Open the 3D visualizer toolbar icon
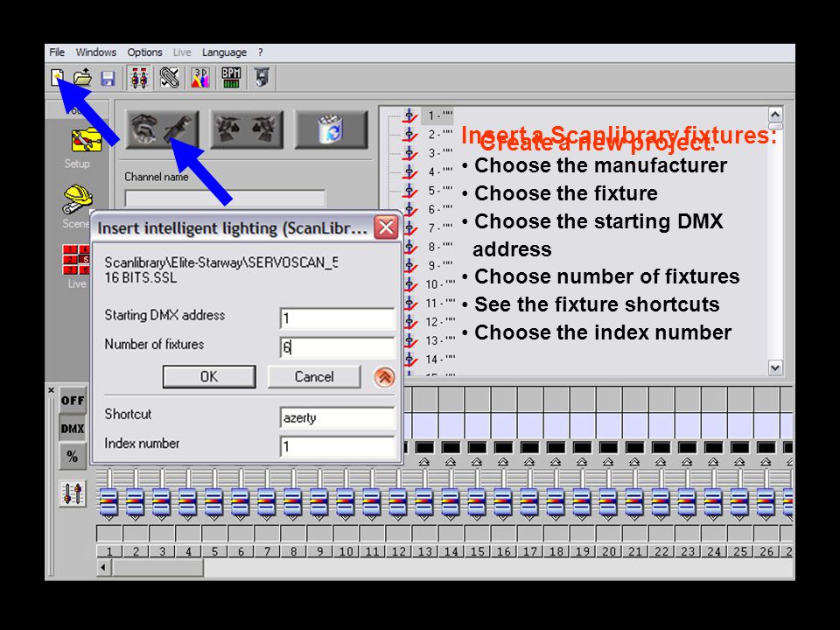The image size is (840, 630). coord(200,78)
